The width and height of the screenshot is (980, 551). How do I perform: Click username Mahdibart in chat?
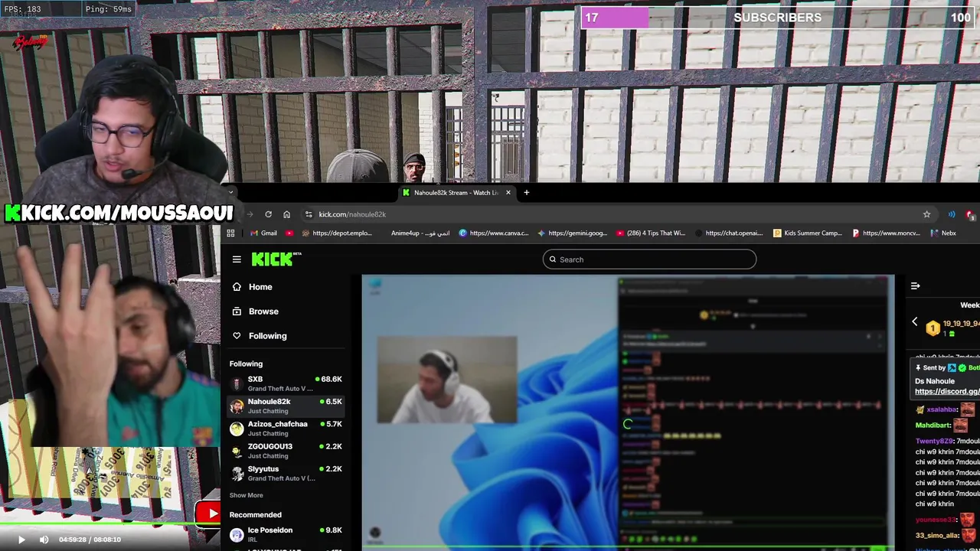933,425
